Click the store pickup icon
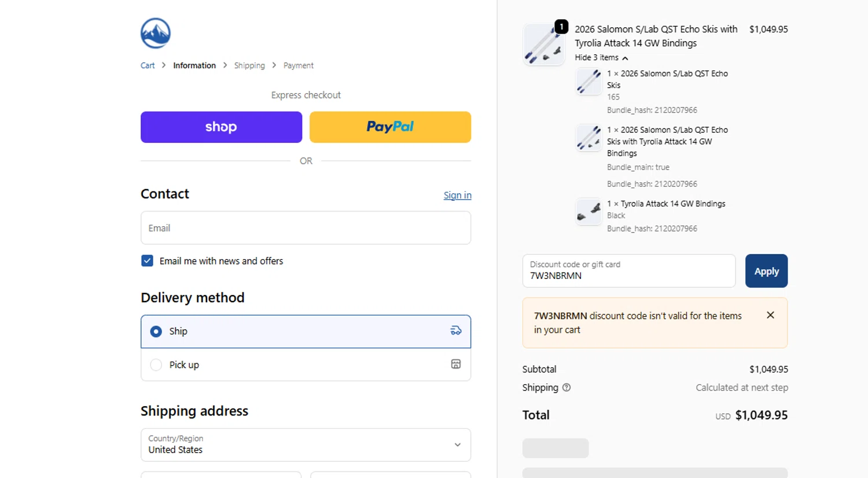This screenshot has height=478, width=868. (456, 364)
